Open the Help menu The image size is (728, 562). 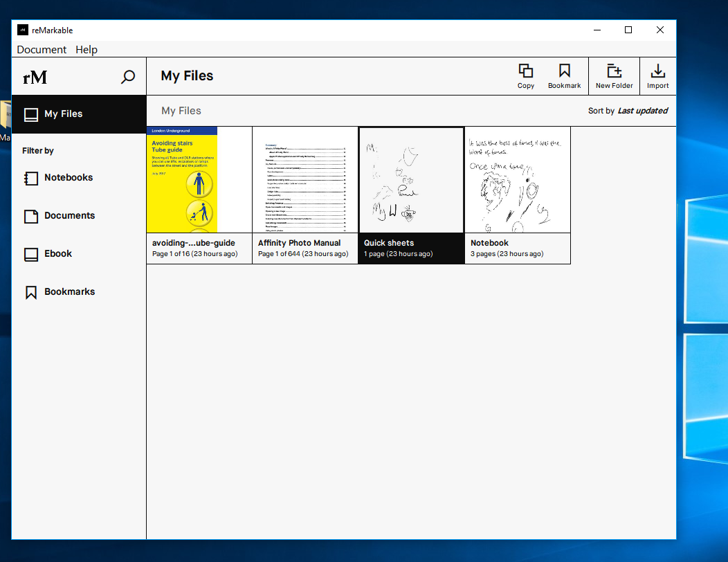pyautogui.click(x=87, y=50)
